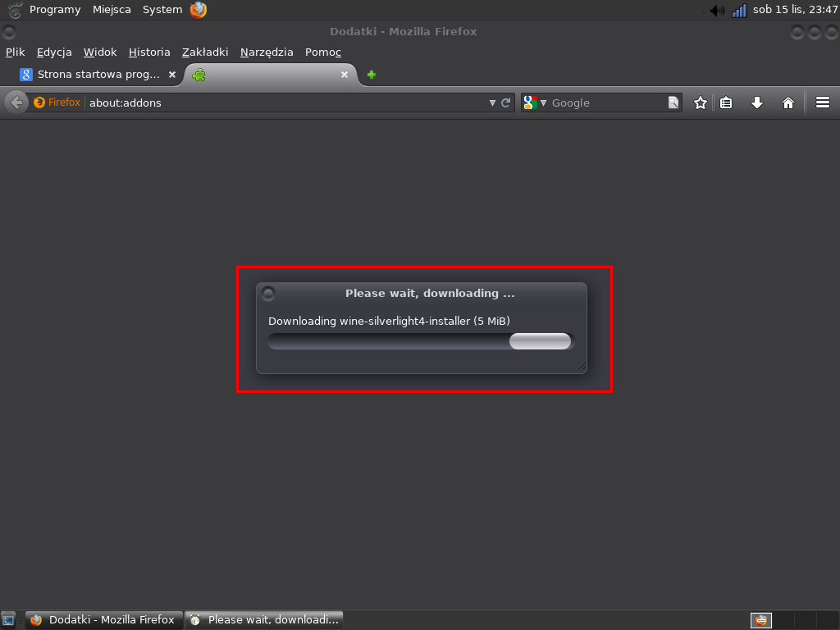
Task: Click the 'Dodatki - Mozilla Firefox' window title
Action: coord(403,32)
